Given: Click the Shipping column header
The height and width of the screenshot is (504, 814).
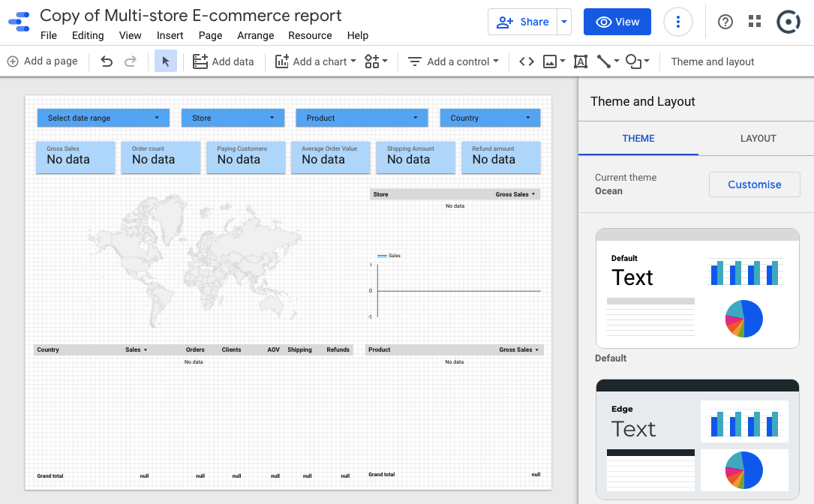Looking at the screenshot, I should coord(299,349).
